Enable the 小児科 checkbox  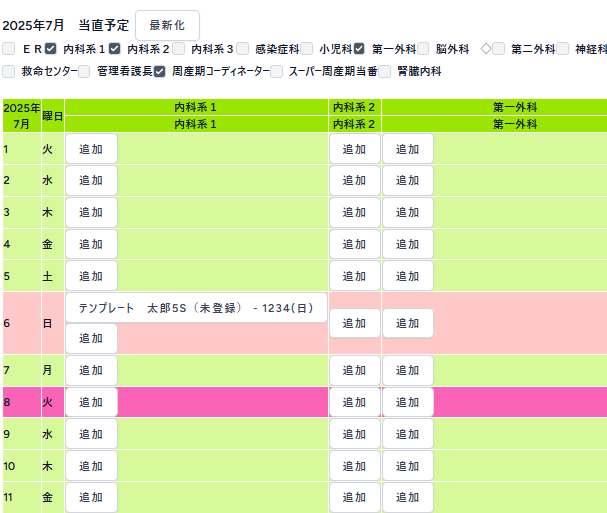point(308,48)
